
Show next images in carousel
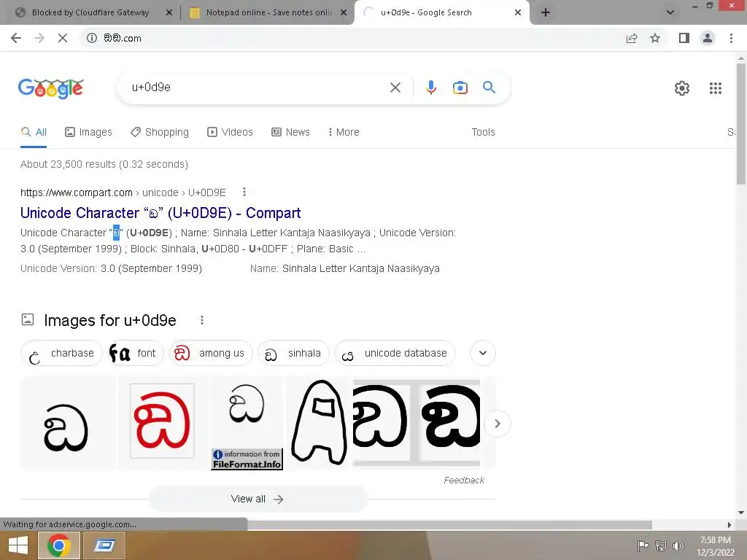498,424
